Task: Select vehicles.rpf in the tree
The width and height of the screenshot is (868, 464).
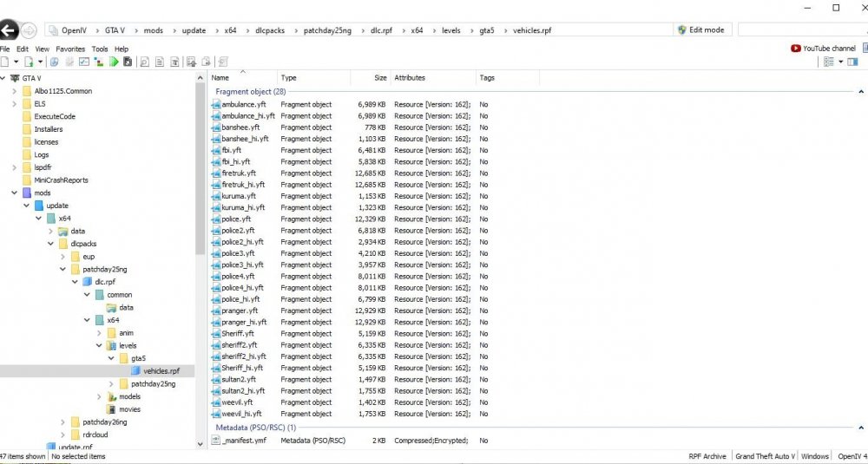Action: (x=161, y=372)
